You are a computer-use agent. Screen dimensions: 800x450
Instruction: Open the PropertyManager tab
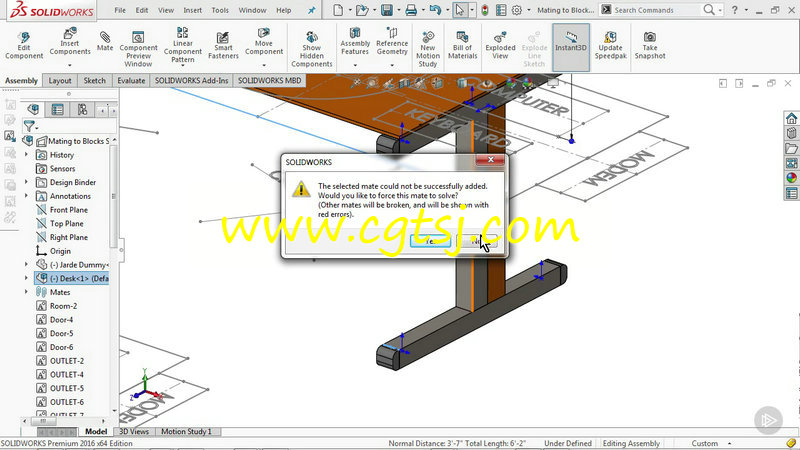[x=58, y=109]
